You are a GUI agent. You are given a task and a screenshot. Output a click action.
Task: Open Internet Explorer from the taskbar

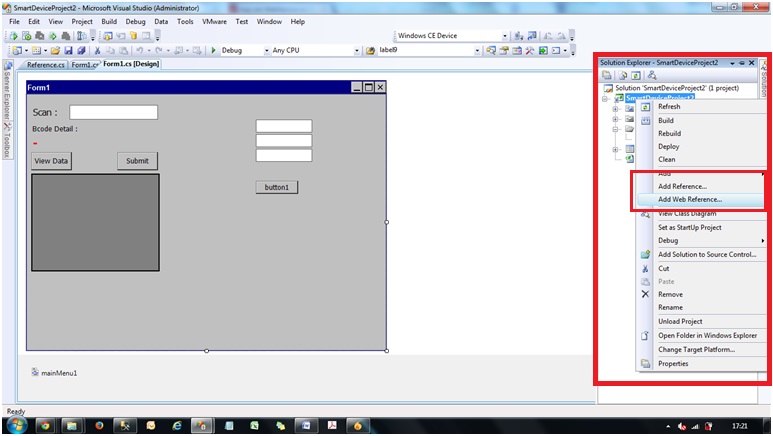point(176,425)
